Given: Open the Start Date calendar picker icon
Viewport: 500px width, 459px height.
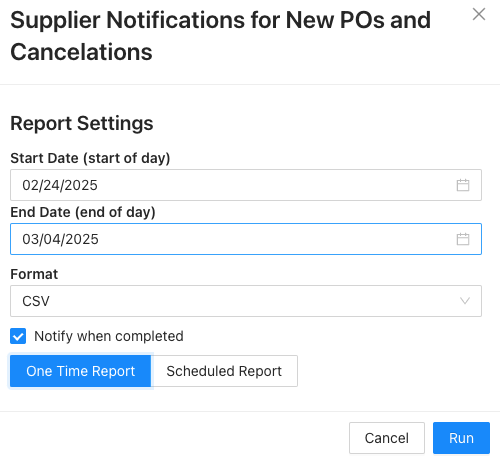Looking at the screenshot, I should click(463, 185).
